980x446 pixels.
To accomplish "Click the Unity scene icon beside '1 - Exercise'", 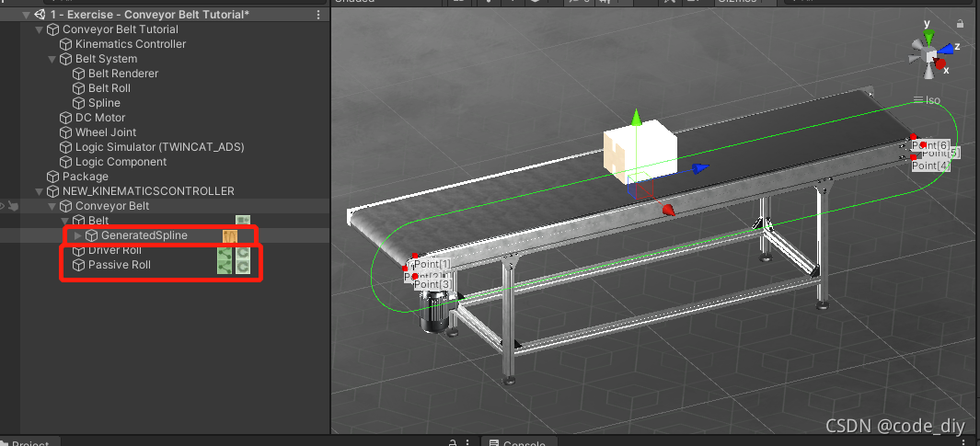I will pyautogui.click(x=40, y=15).
